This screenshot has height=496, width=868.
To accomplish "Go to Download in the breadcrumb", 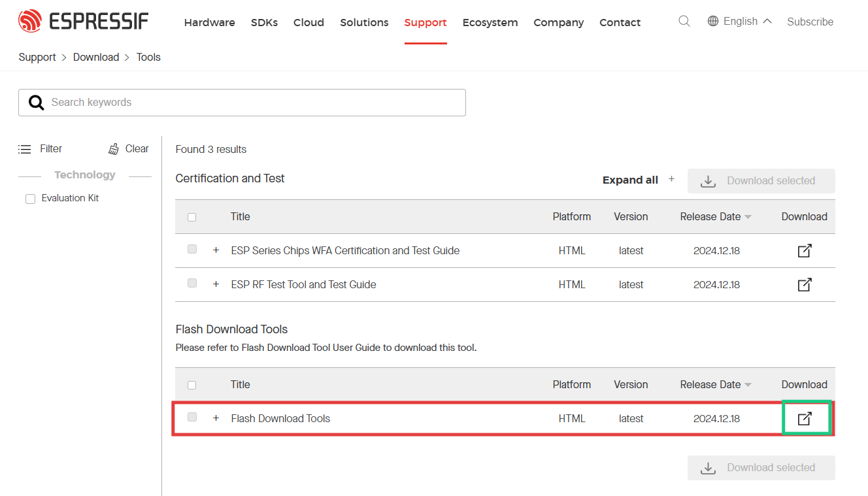I will 96,57.
